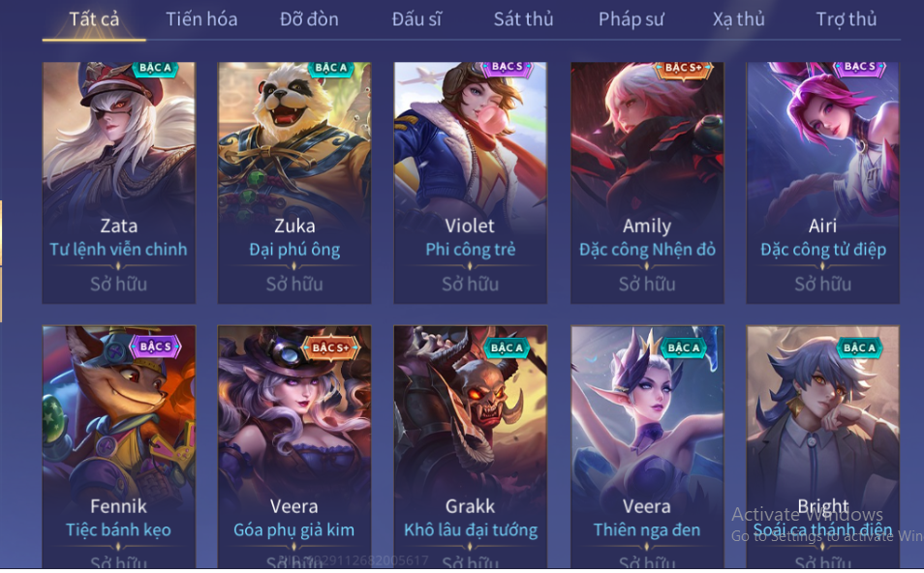Viewport: 924px width, 573px height.
Task: Select the Tất cả tab
Action: [x=94, y=19]
